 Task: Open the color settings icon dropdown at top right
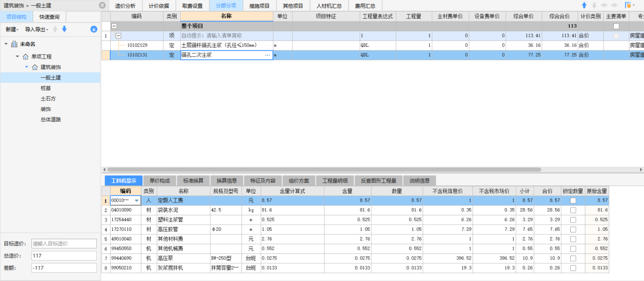tap(630, 5)
